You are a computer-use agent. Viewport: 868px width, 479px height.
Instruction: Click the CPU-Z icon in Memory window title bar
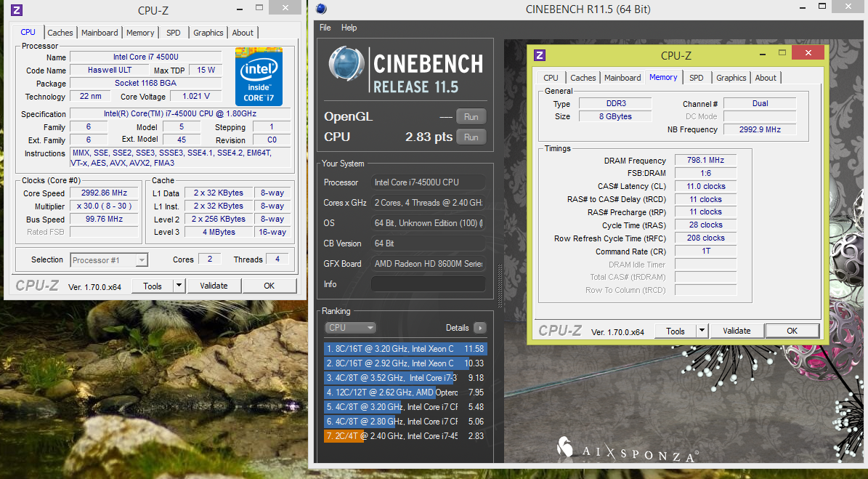[x=539, y=55]
